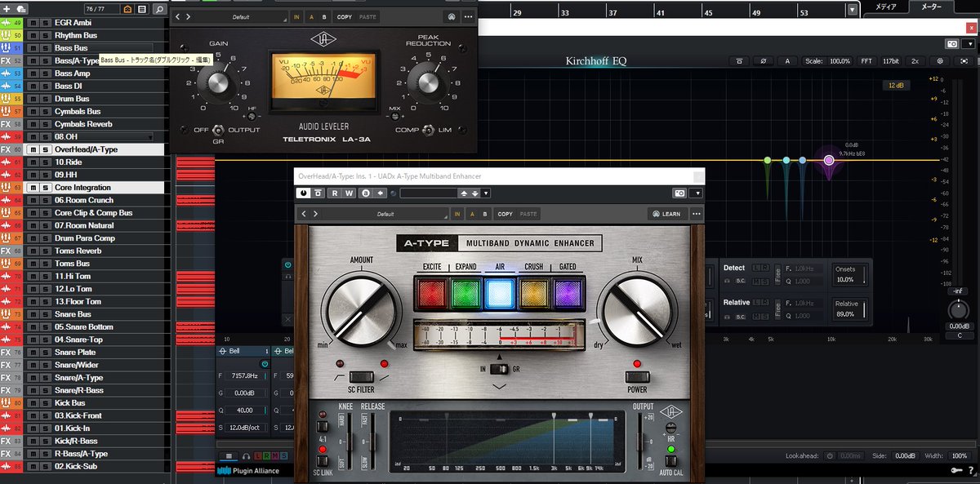980x484 pixels.
Task: Switch to メーター tab
Action: pos(931,7)
